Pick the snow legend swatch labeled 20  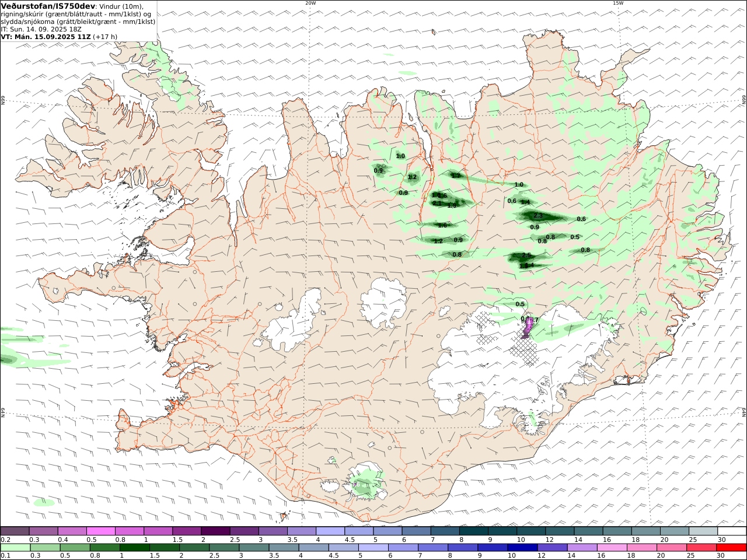click(675, 531)
